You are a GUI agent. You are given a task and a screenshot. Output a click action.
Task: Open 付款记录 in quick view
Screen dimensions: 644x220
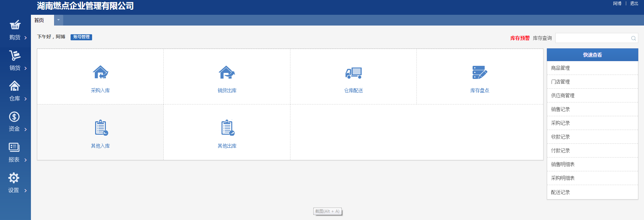[x=592, y=150]
